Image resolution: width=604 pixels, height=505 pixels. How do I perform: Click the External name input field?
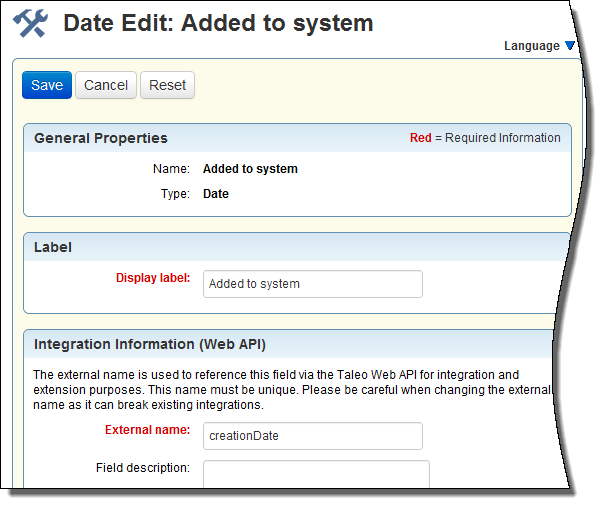[313, 436]
